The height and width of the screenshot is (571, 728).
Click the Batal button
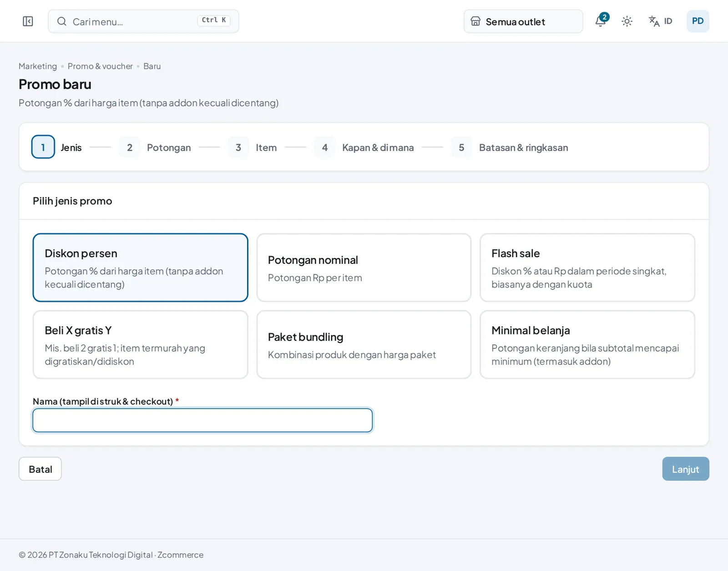(40, 469)
